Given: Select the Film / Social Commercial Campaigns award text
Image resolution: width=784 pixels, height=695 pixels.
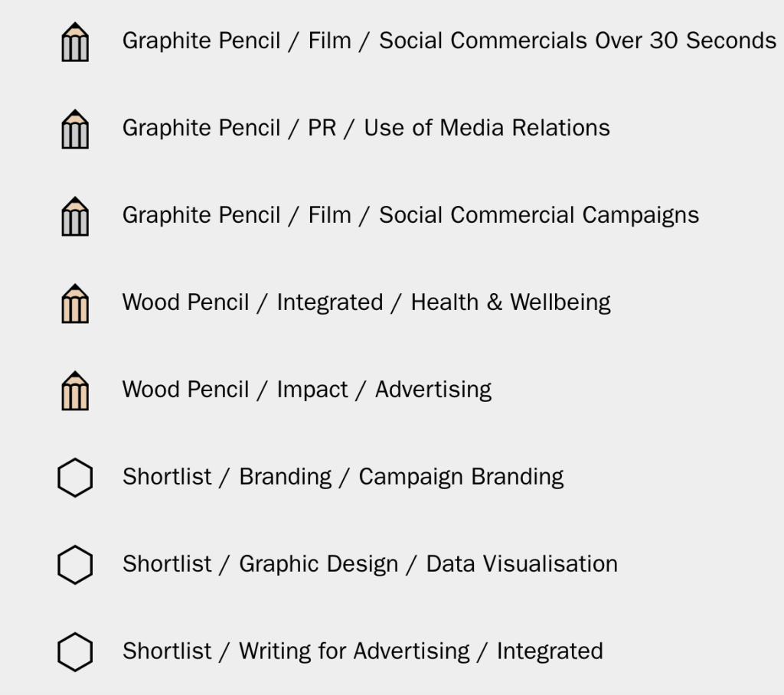Looking at the screenshot, I should [410, 215].
